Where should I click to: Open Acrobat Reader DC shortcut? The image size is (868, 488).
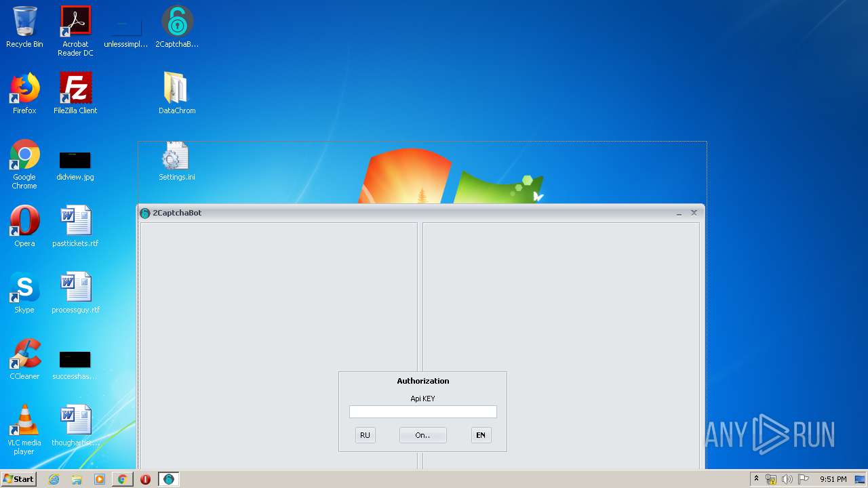pos(75,31)
